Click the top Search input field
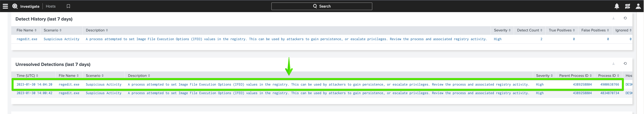 point(321,6)
